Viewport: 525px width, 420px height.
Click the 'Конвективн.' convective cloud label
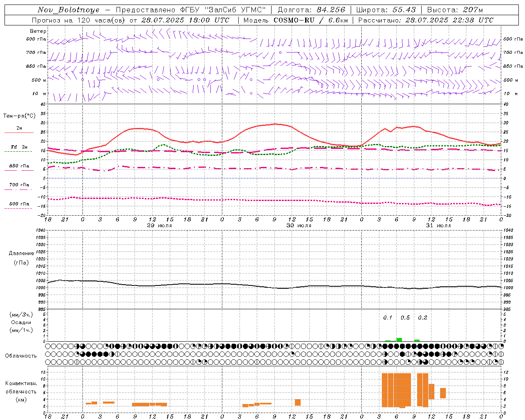(x=21, y=383)
